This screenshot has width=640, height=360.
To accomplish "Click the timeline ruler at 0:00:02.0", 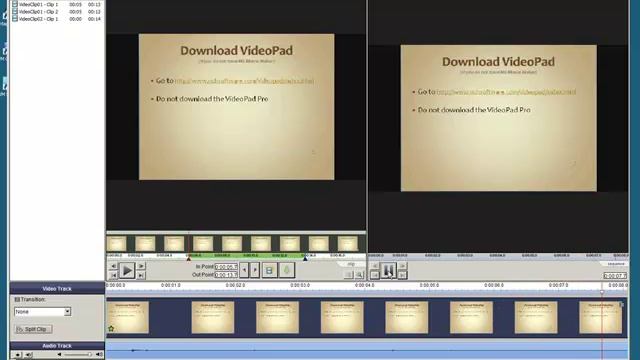I will coord(235,285).
